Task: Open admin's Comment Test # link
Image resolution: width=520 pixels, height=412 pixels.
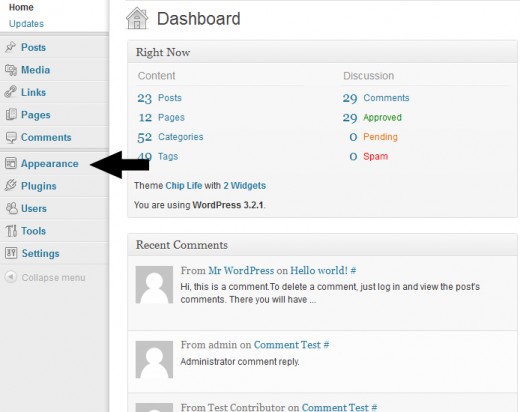Action: coord(291,345)
